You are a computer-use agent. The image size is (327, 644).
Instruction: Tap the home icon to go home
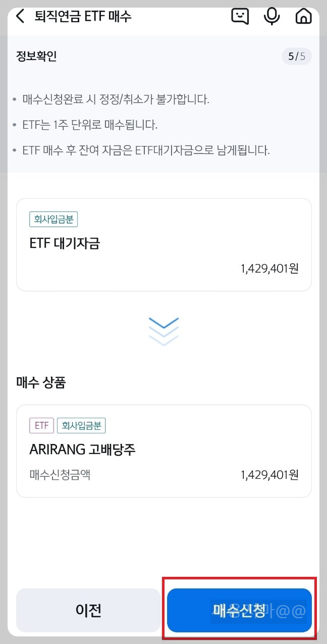pos(303,16)
